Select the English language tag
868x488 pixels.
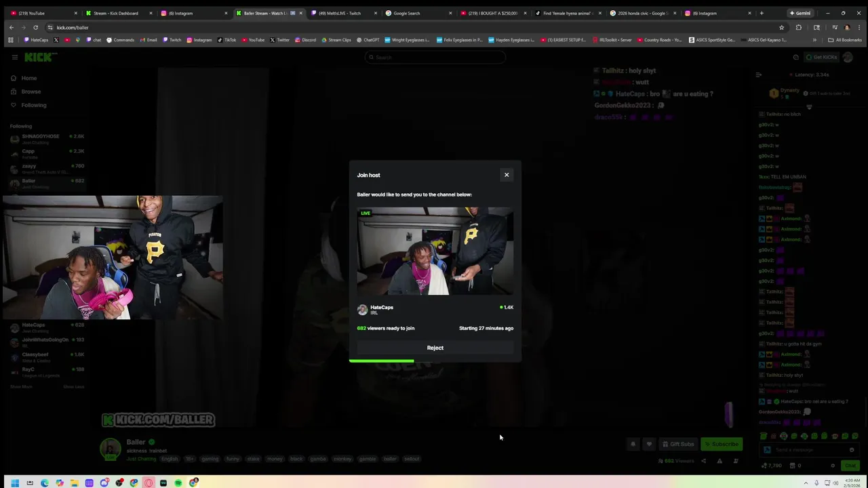170,459
